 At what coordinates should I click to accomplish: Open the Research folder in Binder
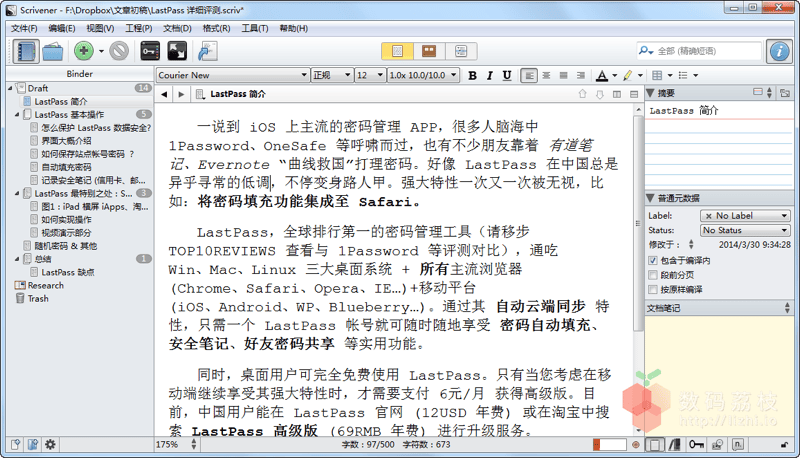[x=45, y=286]
